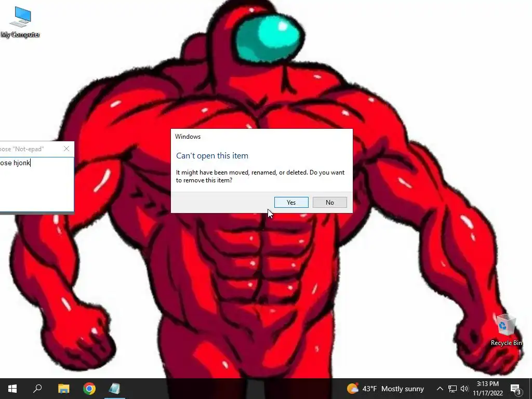This screenshot has height=399, width=532.
Task: Open My Computer desktop icon
Action: pos(20,22)
